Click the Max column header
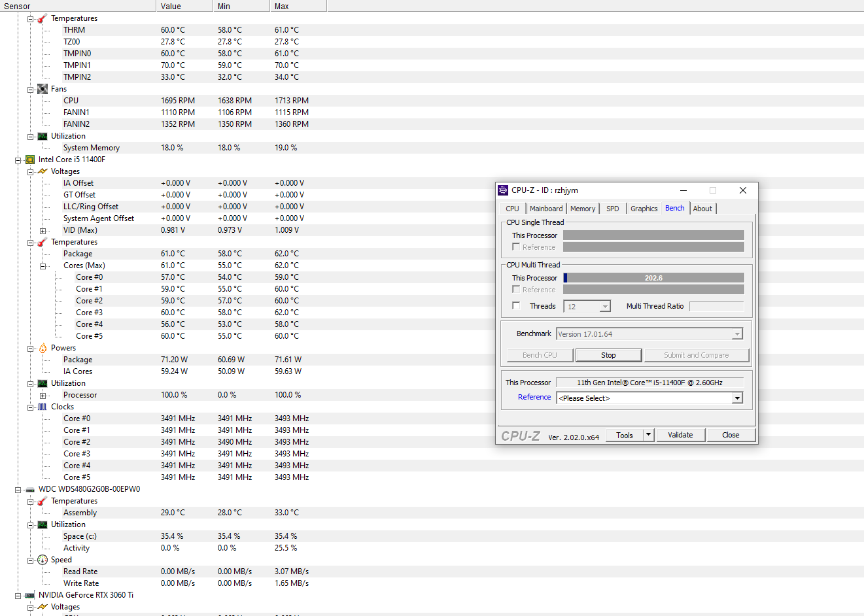864x616 pixels. coord(298,6)
